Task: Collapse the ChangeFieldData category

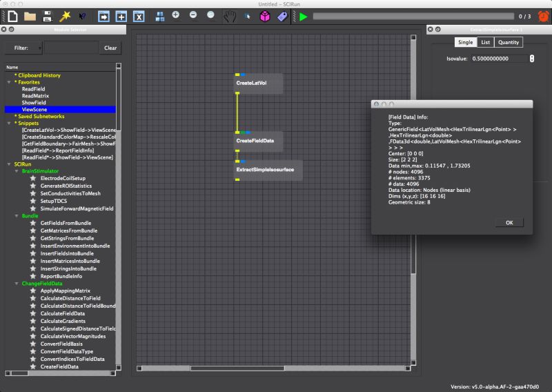Action: [17, 283]
